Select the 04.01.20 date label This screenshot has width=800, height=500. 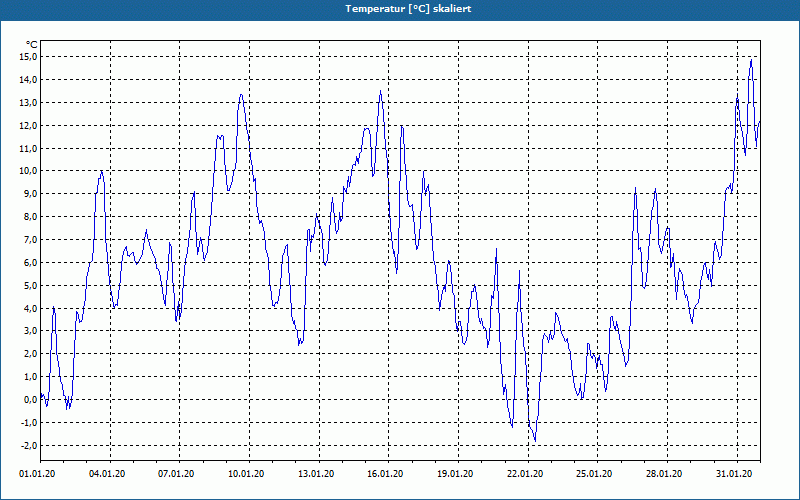click(107, 474)
